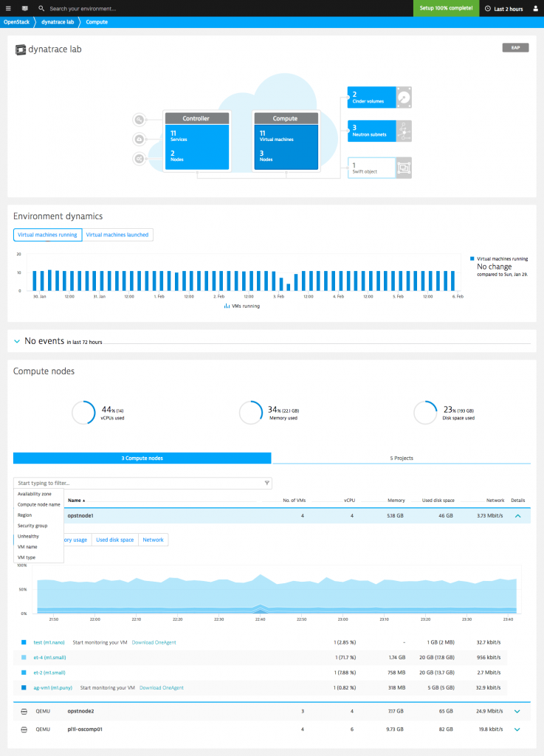Click the Memory used donut gauge
544x756 pixels.
click(x=250, y=413)
